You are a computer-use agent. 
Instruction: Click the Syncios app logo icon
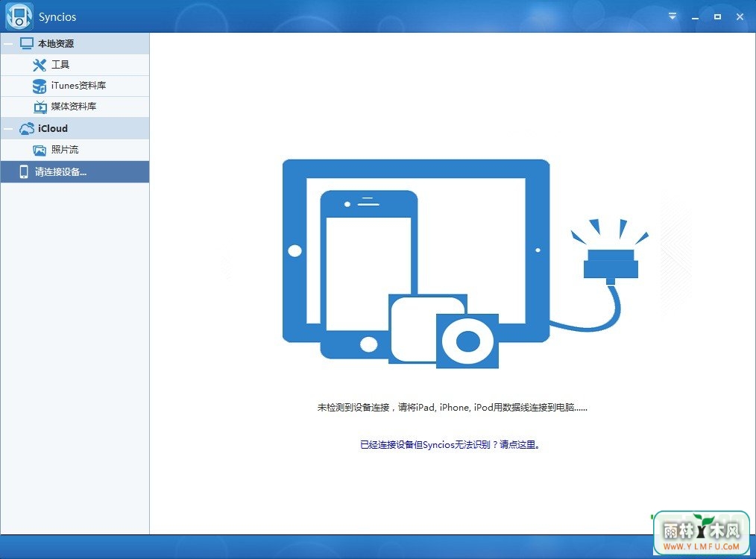click(x=19, y=16)
